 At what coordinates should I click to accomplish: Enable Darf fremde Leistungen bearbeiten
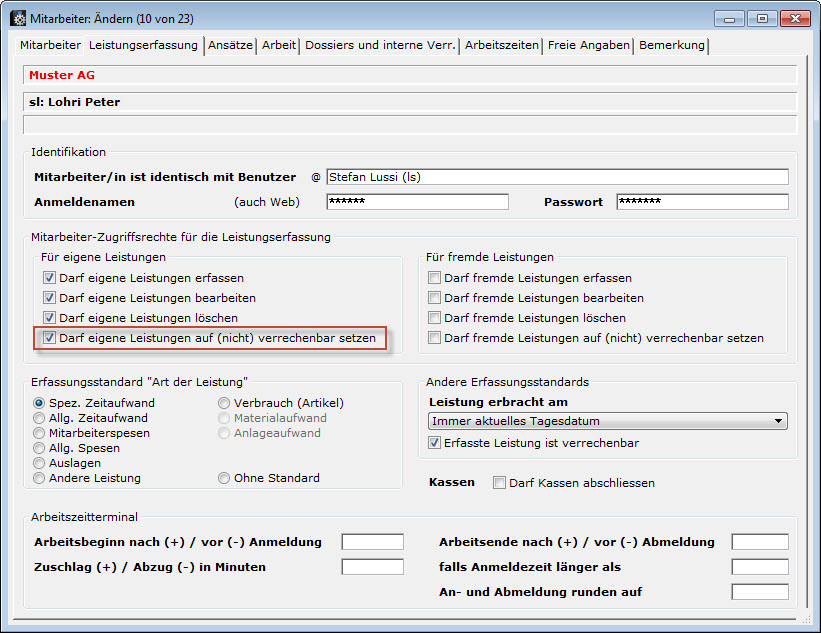point(434,298)
